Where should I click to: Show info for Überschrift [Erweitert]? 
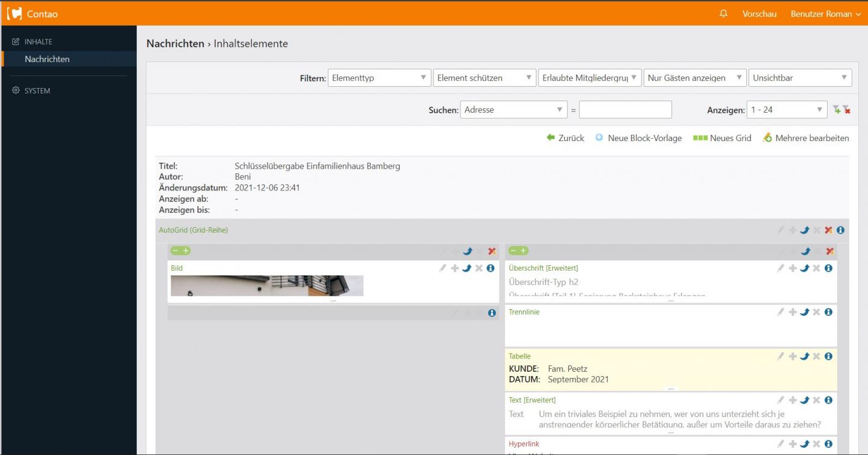(x=828, y=268)
